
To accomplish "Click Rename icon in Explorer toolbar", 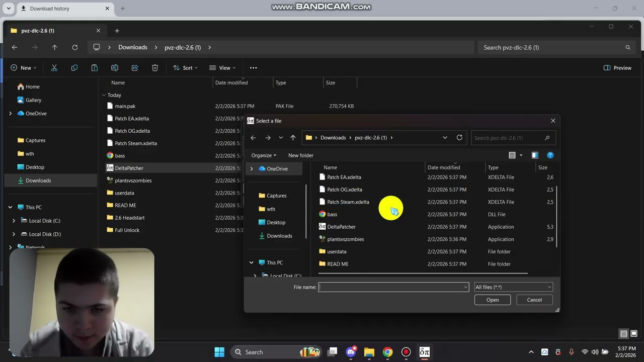I will 115,68.
